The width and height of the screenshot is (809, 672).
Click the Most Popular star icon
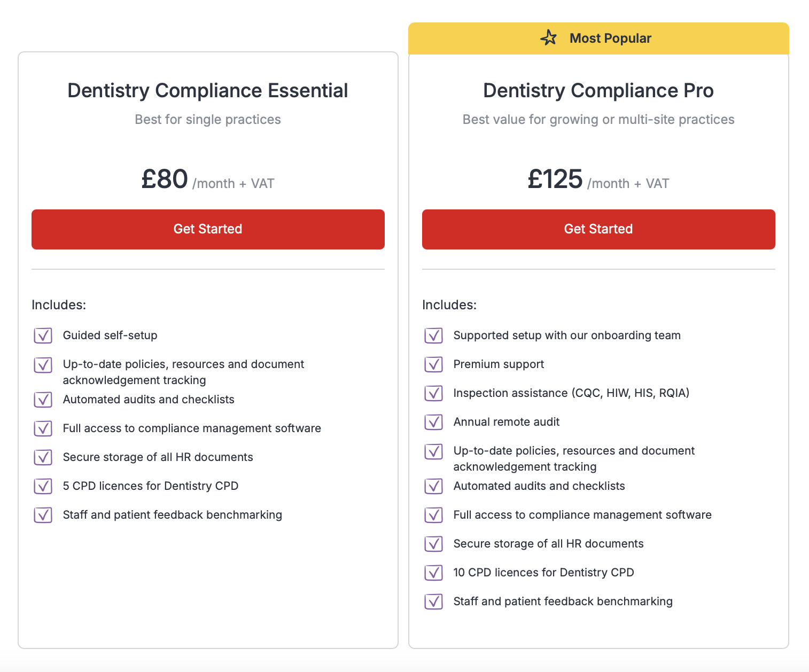(548, 38)
